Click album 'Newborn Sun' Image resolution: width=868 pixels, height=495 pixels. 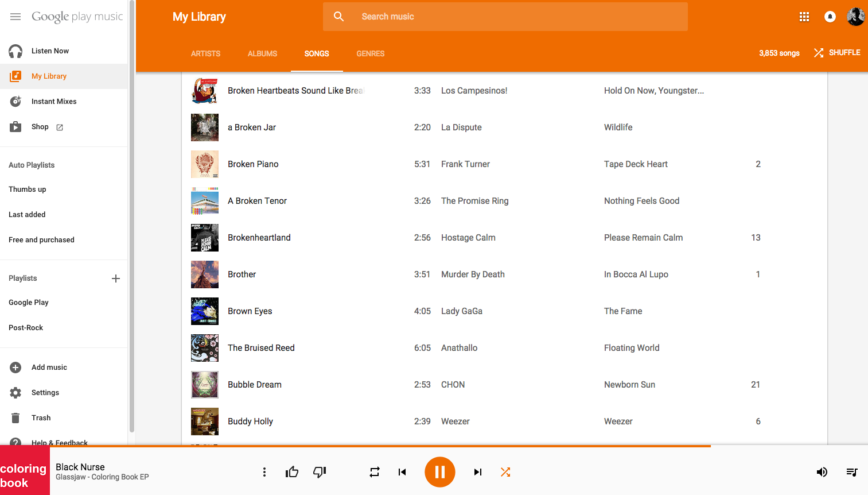tap(629, 385)
